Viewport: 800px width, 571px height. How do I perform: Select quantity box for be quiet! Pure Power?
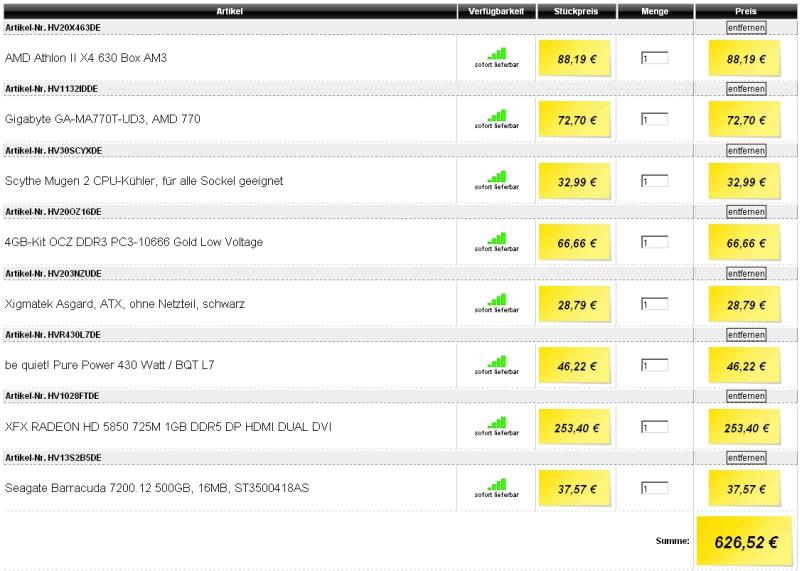point(655,365)
